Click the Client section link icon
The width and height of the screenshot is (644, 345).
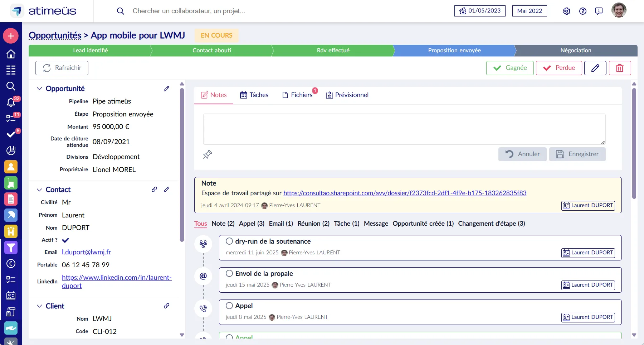(x=167, y=306)
